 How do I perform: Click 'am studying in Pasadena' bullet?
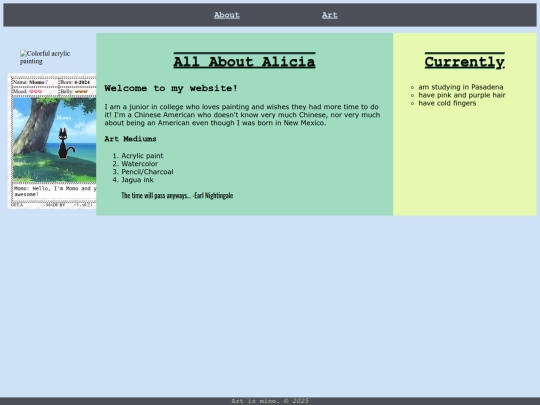point(460,87)
